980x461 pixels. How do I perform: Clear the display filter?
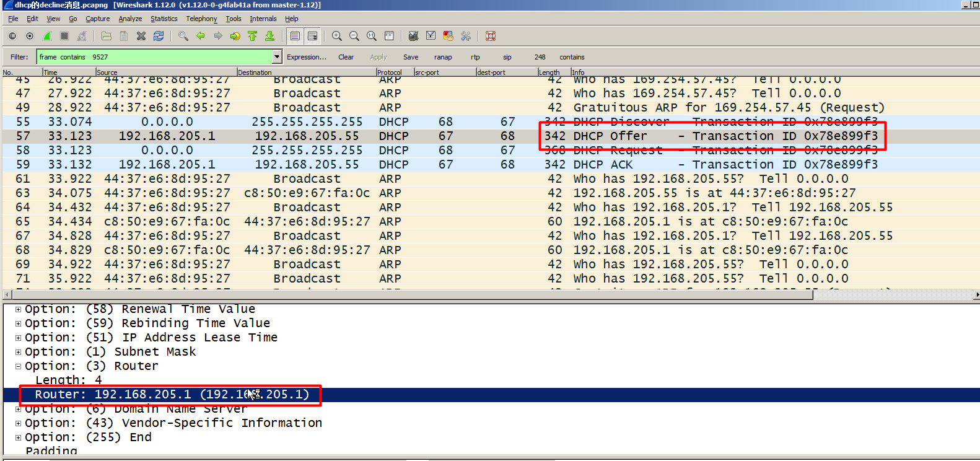346,57
